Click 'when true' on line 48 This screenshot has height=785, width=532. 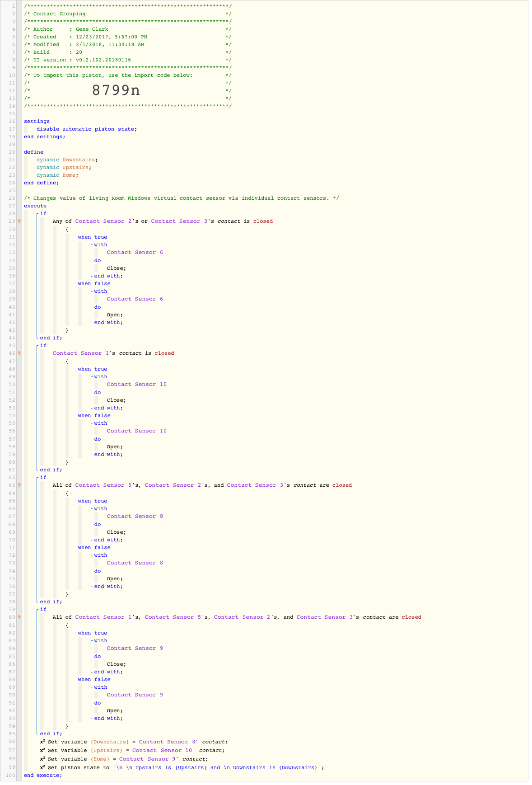click(x=93, y=369)
